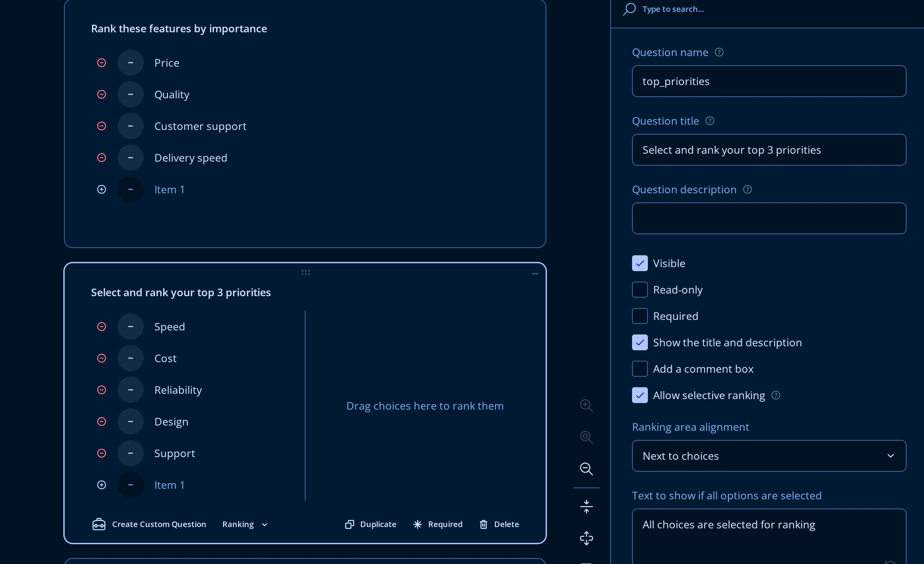Click the empty Question description field
Viewport: 924px width, 564px height.
(x=769, y=219)
